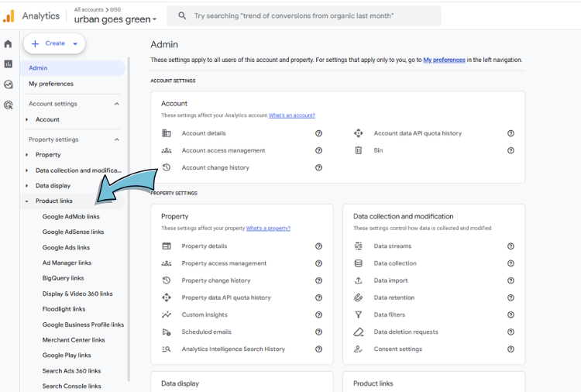The height and width of the screenshot is (392, 581).
Task: Open help for Account details
Action: (x=318, y=133)
